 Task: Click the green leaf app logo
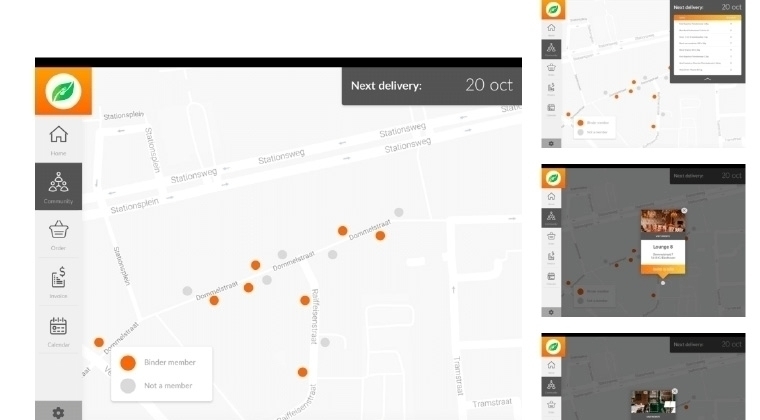pyautogui.click(x=63, y=92)
